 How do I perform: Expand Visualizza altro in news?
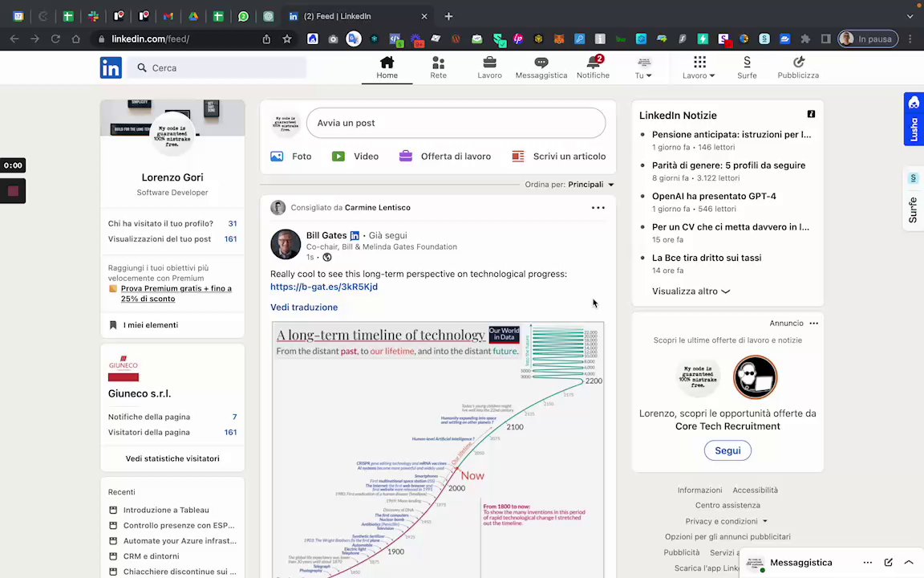coord(691,291)
